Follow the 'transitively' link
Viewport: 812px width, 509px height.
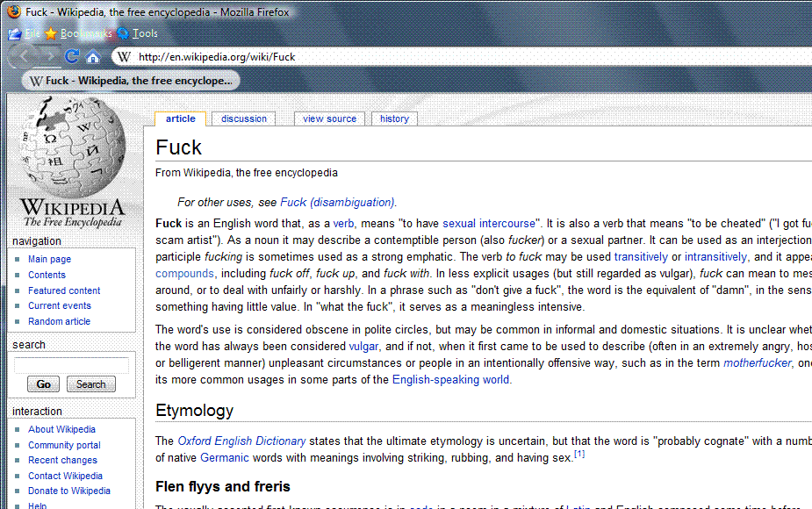coord(641,257)
